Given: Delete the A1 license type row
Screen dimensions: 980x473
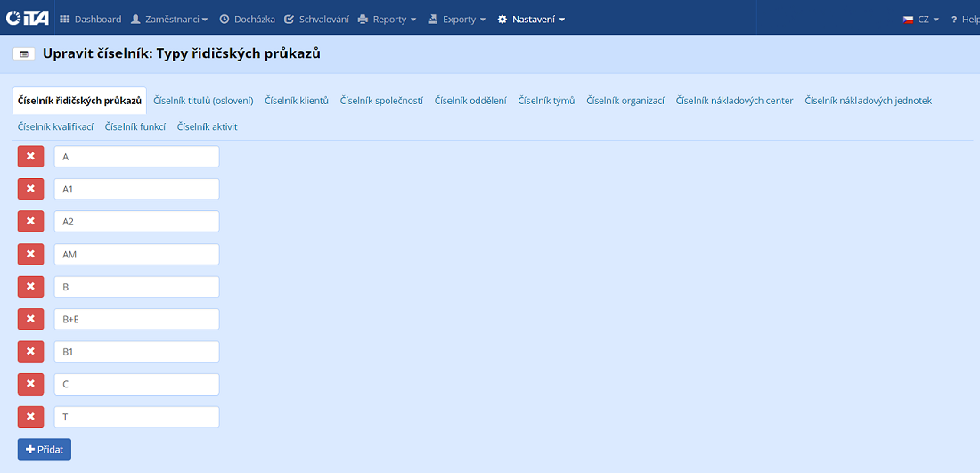Looking at the screenshot, I should tap(30, 189).
